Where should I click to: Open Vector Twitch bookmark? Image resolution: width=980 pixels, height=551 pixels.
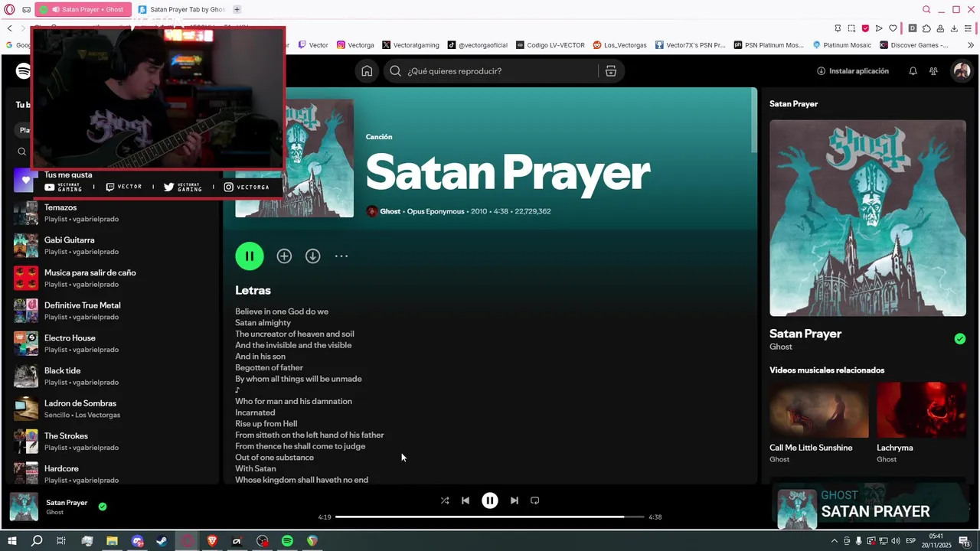(313, 45)
